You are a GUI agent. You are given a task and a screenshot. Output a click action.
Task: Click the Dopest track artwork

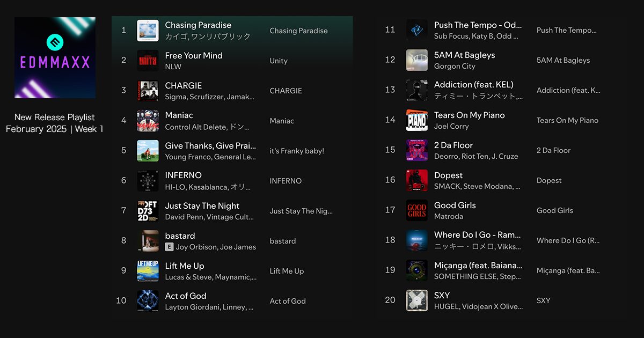click(x=417, y=180)
